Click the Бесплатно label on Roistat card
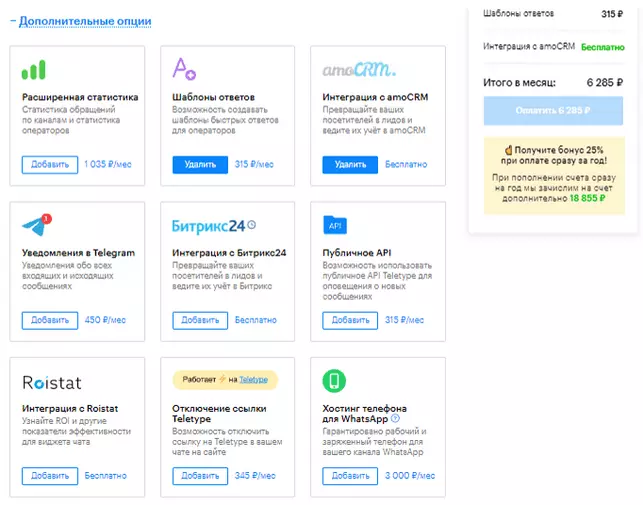643x505 pixels. coord(105,475)
